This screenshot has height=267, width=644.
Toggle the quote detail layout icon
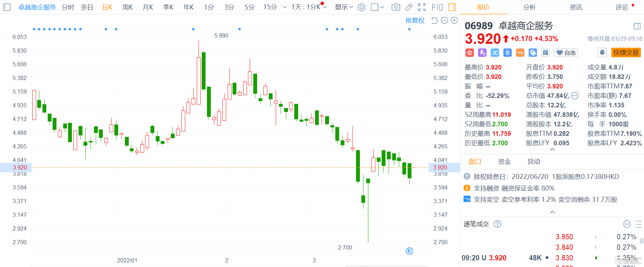(x=637, y=26)
